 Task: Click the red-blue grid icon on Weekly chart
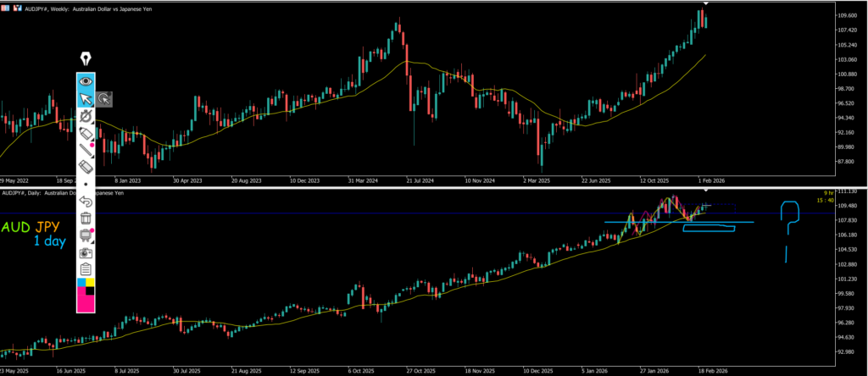click(7, 8)
